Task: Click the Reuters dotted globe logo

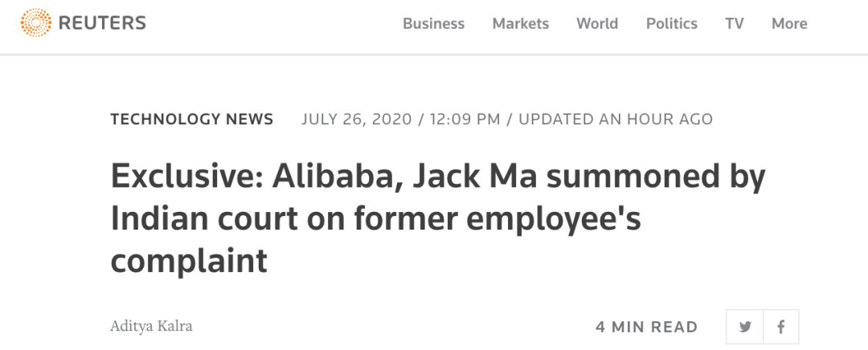Action: tap(35, 22)
